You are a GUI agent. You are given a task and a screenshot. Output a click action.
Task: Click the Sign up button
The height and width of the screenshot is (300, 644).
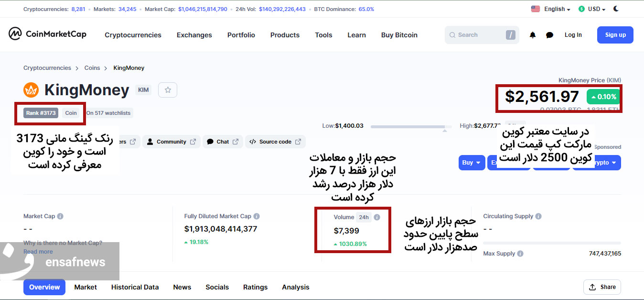point(615,35)
